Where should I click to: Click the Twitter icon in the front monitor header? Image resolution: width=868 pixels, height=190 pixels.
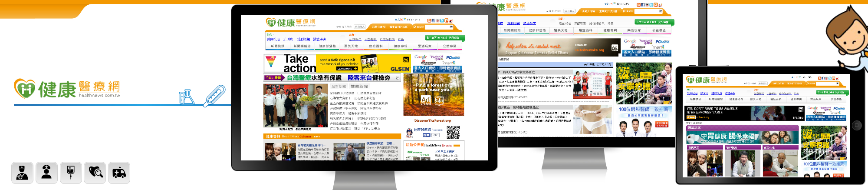442,20
